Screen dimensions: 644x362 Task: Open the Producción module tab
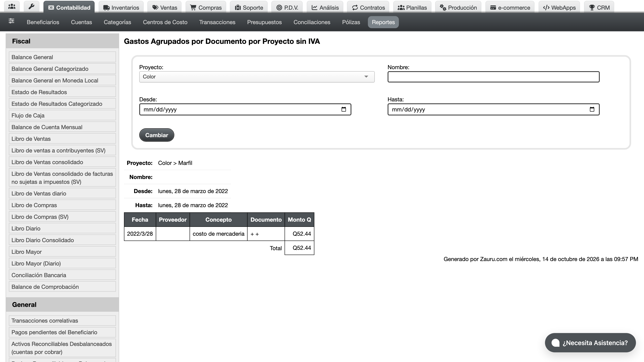pyautogui.click(x=458, y=7)
